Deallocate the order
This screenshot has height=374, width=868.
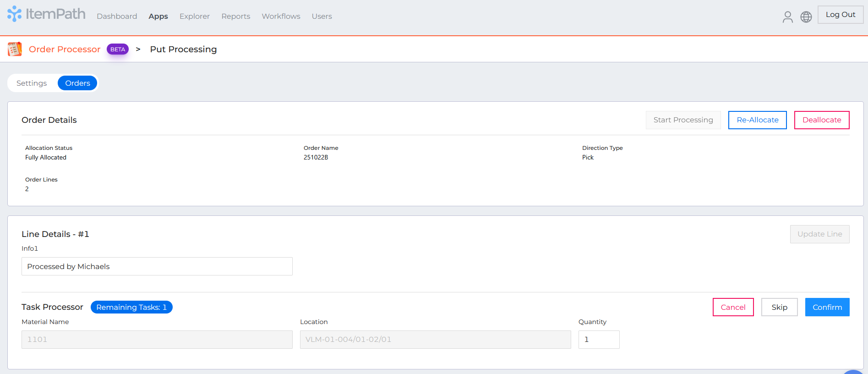click(821, 120)
